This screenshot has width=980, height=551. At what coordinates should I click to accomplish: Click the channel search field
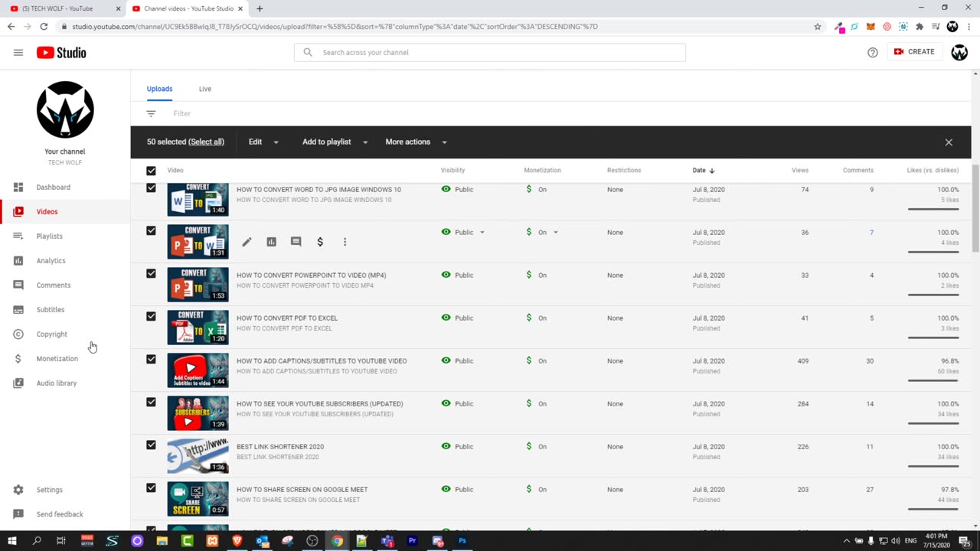coord(490,52)
